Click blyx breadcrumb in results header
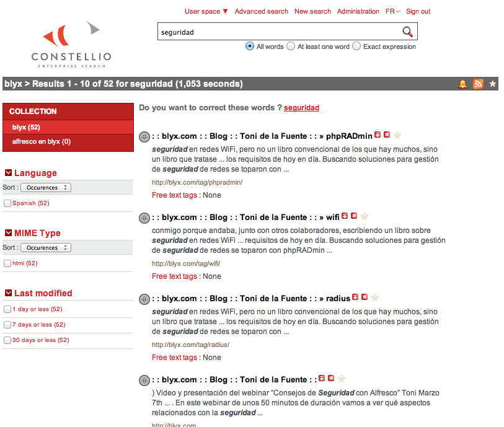The image size is (504, 427). (x=13, y=84)
